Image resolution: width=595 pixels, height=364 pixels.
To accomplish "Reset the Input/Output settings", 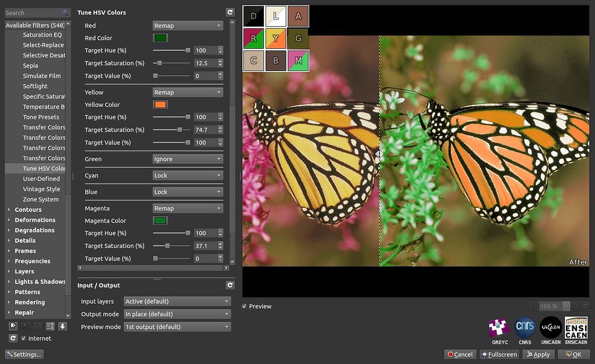I will click(230, 285).
